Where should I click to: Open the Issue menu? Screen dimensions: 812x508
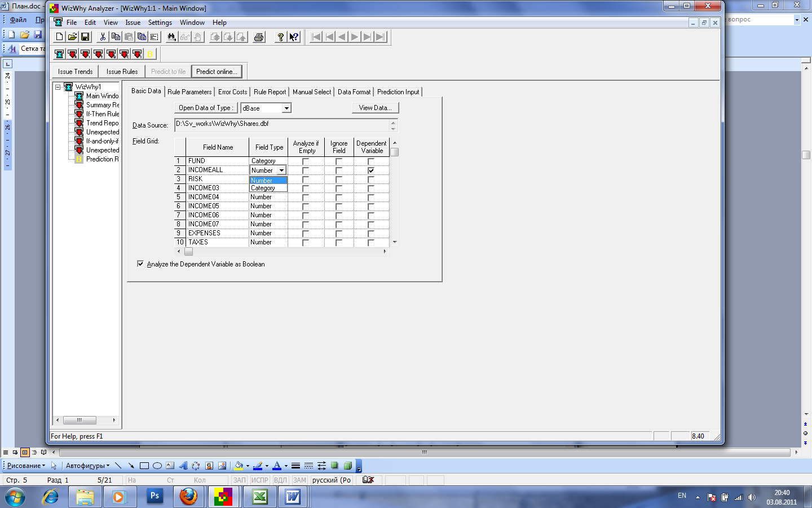point(133,23)
